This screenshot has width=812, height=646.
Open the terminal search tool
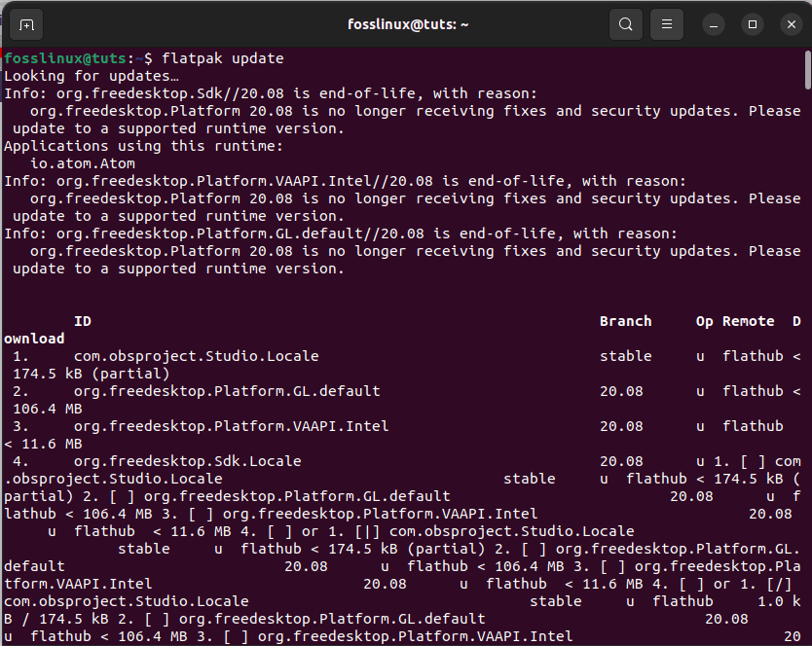[x=626, y=23]
